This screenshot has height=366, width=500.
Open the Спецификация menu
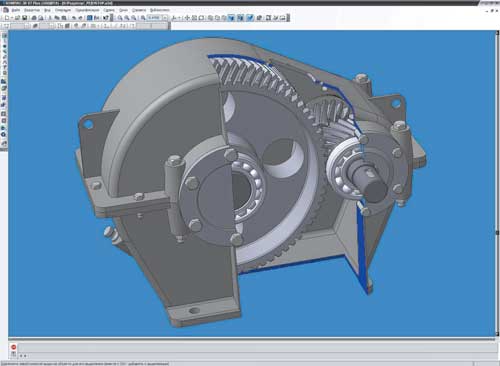pos(87,10)
